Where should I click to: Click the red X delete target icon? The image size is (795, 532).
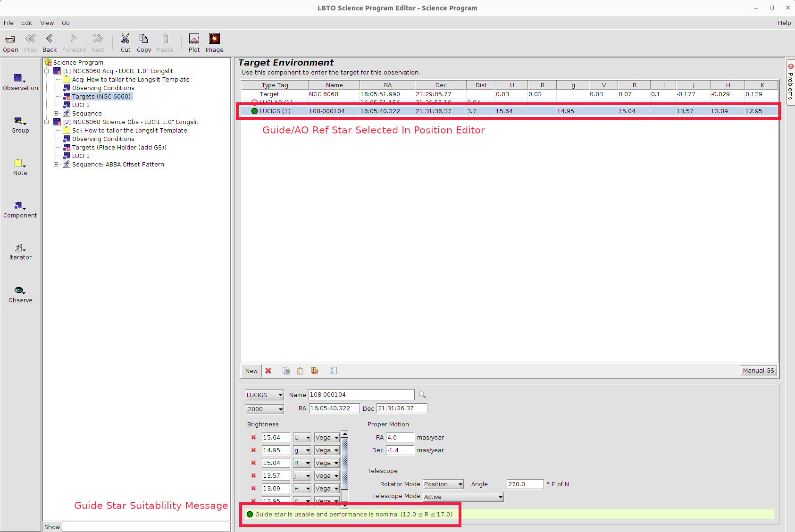pyautogui.click(x=268, y=371)
